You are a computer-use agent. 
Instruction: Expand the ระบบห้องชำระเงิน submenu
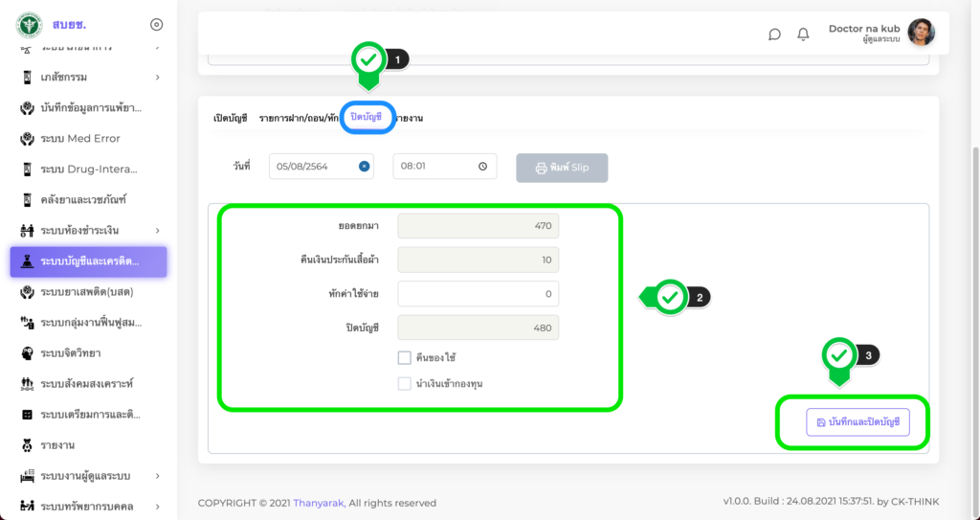point(157,230)
